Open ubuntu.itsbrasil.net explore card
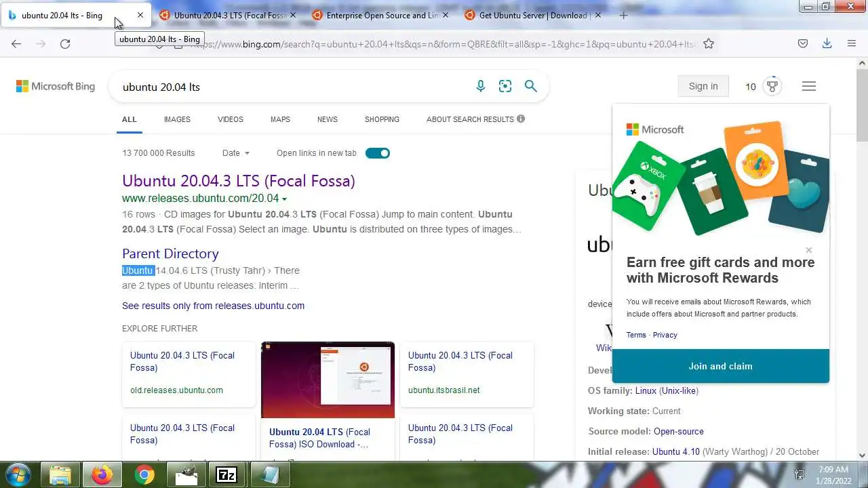This screenshot has width=868, height=488. point(467,374)
